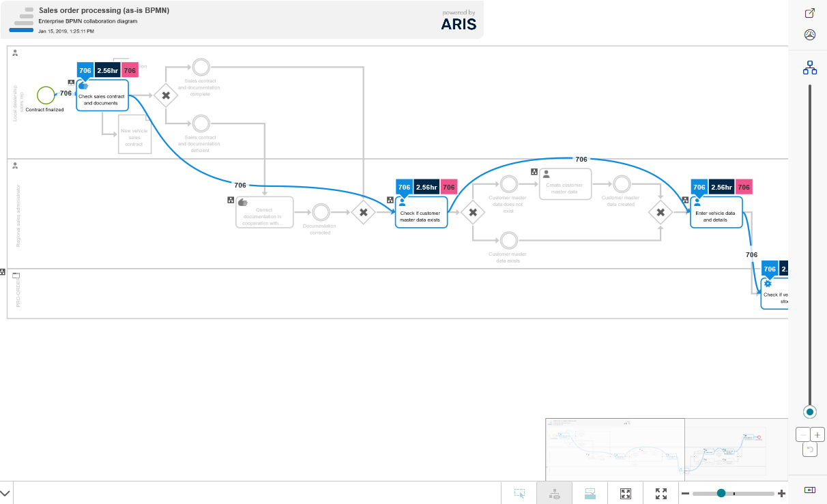
Task: Select the hierarchy diagram icon in the sidebar
Action: point(810,68)
